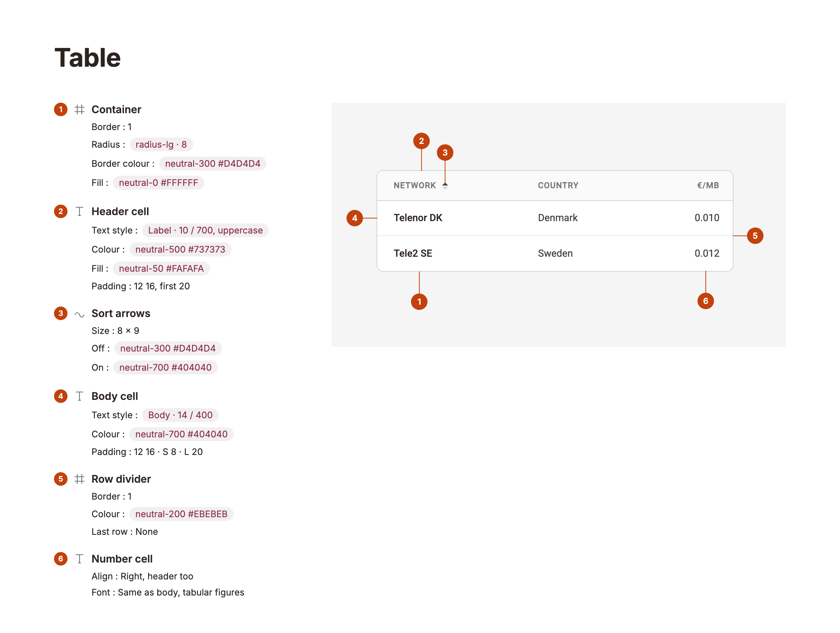Select the Telenor DK cell

[418, 218]
